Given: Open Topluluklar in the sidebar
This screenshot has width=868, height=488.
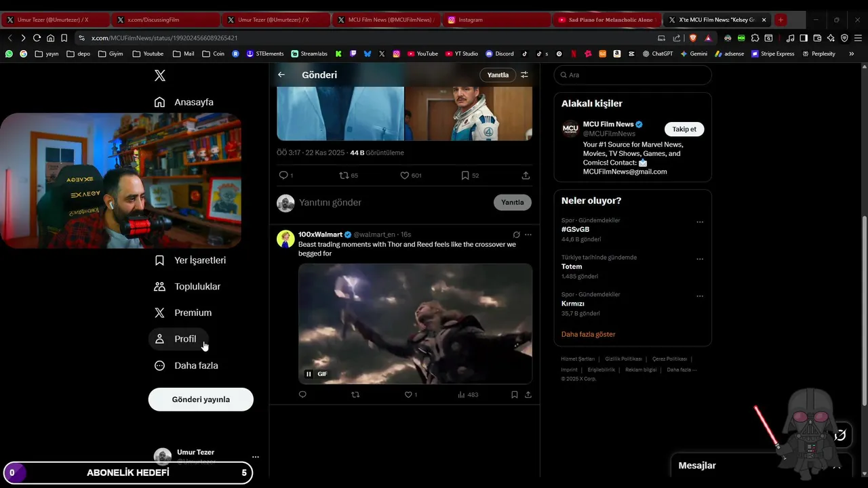Looking at the screenshot, I should click(x=187, y=287).
